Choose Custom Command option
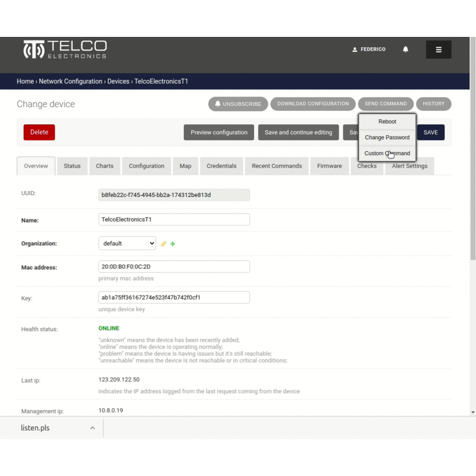 387,154
